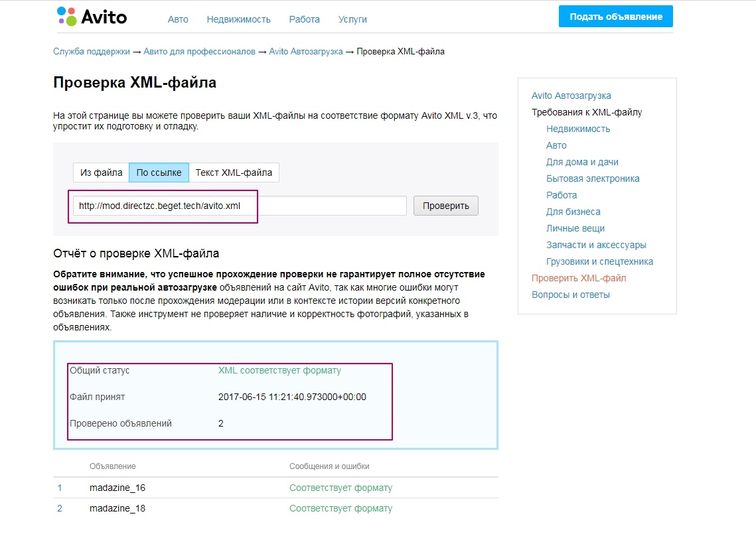This screenshot has height=548, width=756.
Task: Click the Проверить button
Action: coord(446,206)
